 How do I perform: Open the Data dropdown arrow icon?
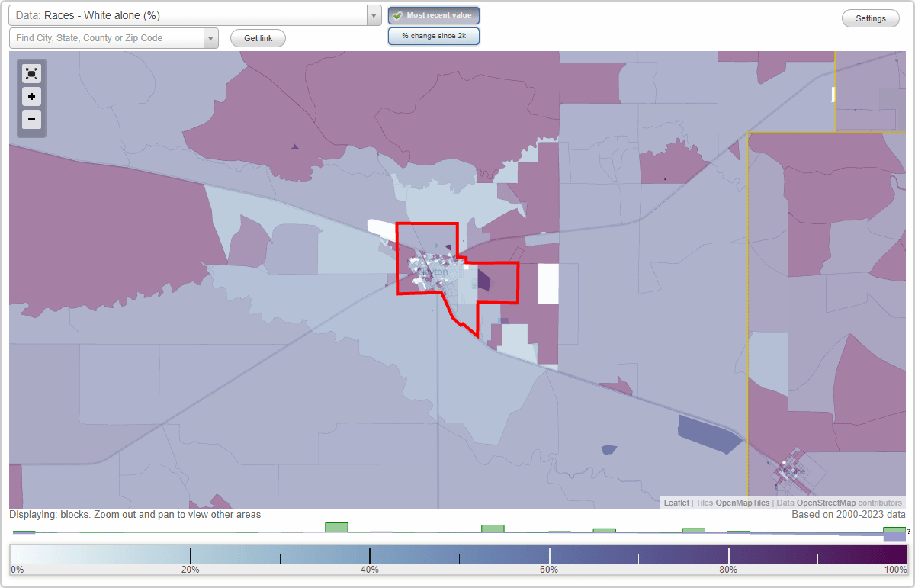[x=373, y=15]
